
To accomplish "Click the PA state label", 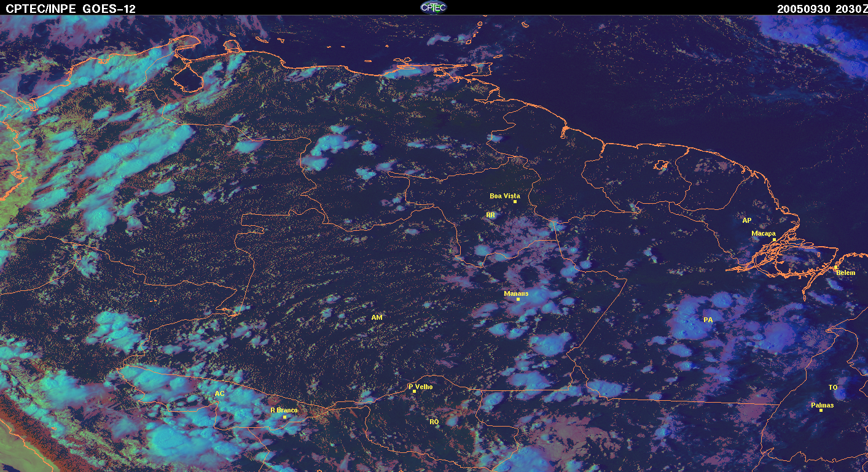I will pos(708,320).
